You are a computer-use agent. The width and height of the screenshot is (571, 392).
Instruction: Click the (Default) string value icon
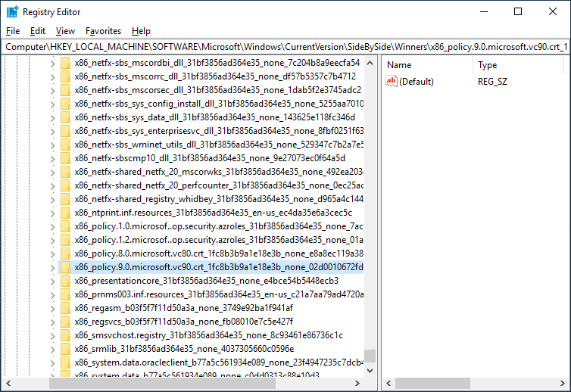(x=391, y=81)
